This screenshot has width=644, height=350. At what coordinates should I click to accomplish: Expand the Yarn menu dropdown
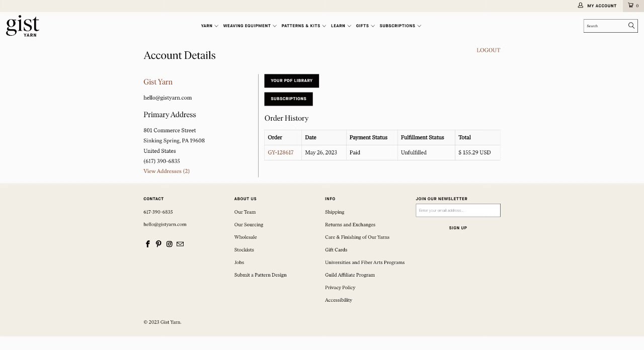[x=209, y=26]
